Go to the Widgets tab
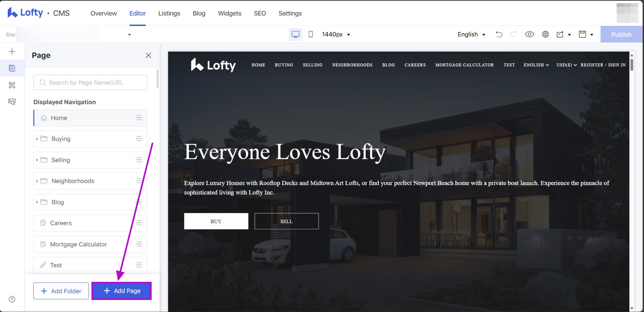The image size is (644, 312). 229,13
